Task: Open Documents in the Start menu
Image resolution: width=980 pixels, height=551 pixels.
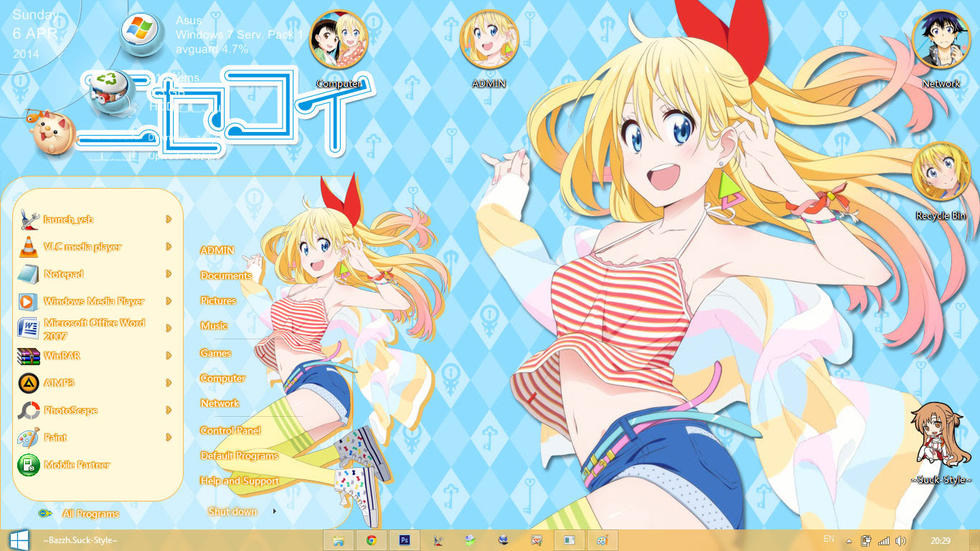Action: click(x=226, y=276)
